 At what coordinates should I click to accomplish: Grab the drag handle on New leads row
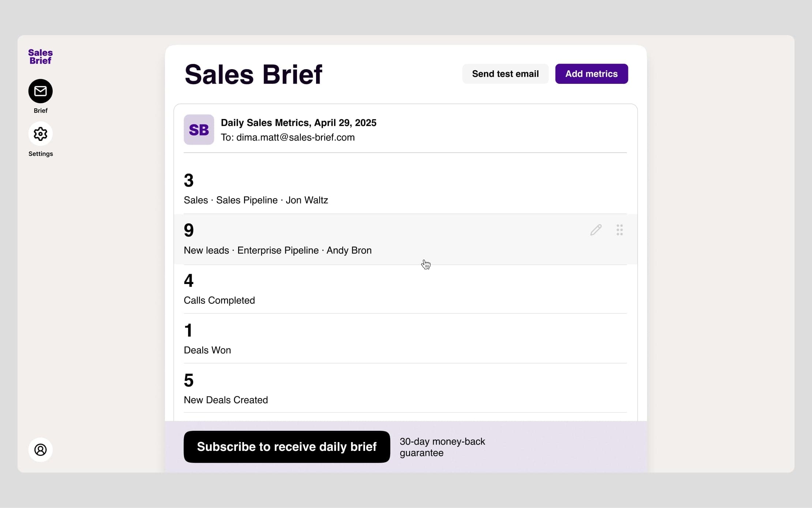619,230
